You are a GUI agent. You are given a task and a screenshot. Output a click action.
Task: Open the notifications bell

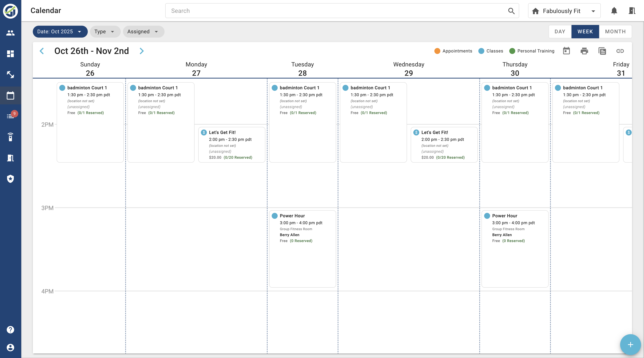(x=614, y=11)
